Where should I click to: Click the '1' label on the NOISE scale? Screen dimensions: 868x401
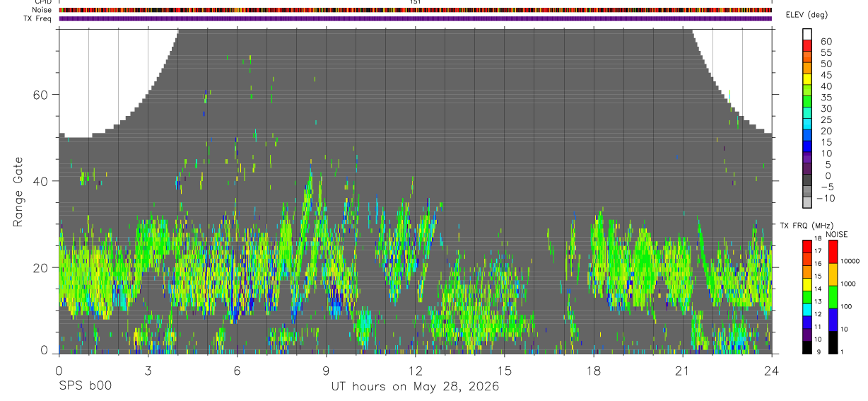click(842, 351)
